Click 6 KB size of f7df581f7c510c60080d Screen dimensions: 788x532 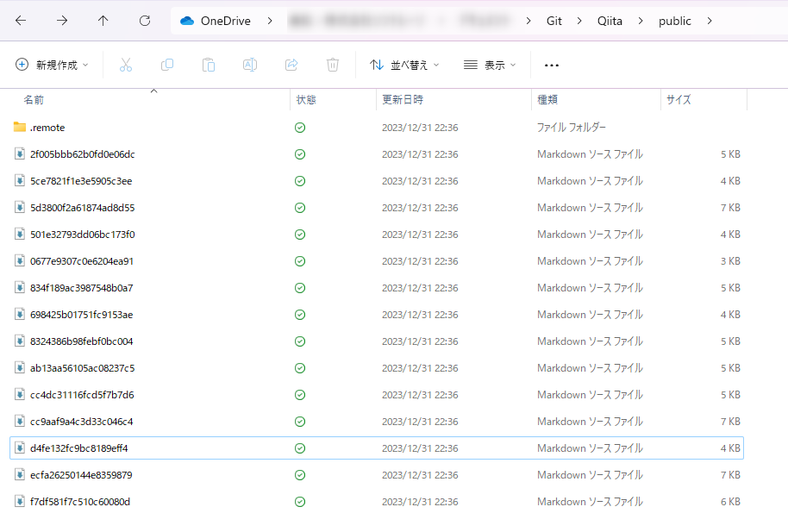point(730,501)
